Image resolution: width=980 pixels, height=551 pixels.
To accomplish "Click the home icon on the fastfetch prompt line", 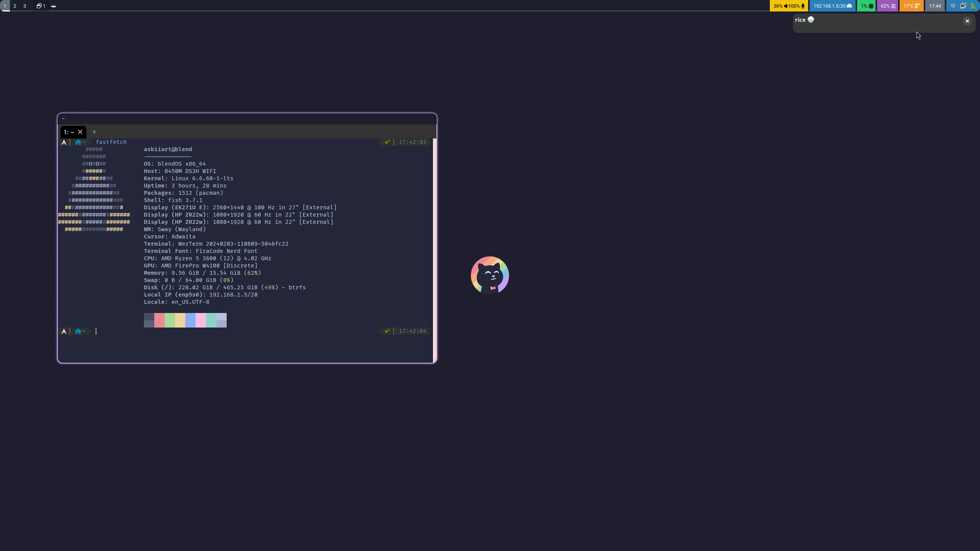I will (x=78, y=142).
